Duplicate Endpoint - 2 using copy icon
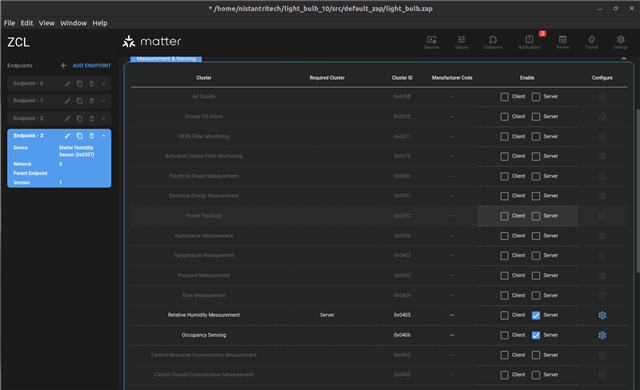 pos(80,118)
